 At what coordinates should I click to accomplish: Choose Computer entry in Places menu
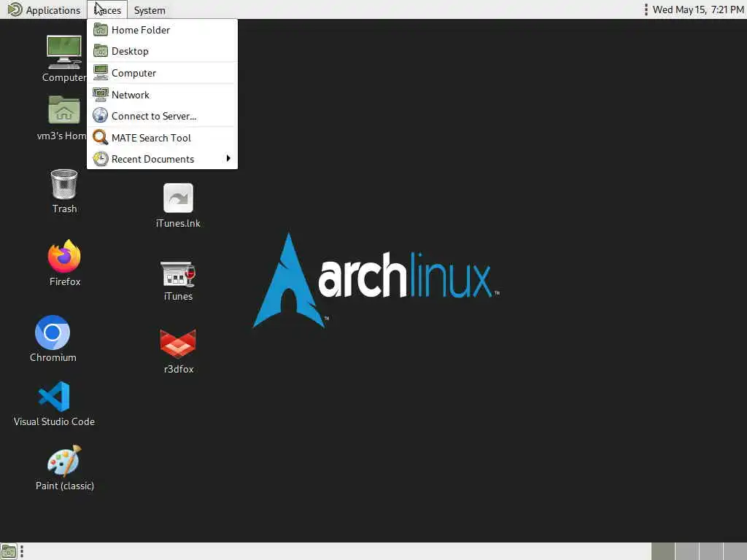(x=163, y=73)
